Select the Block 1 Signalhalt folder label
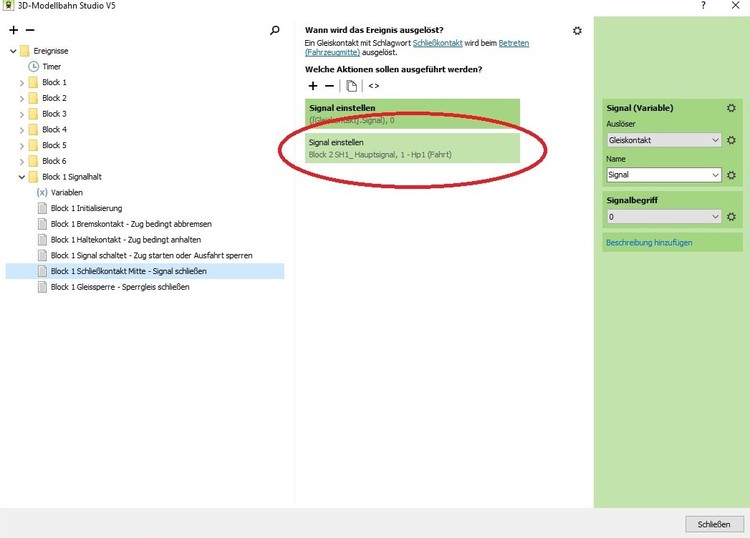This screenshot has height=538, width=750. tap(72, 177)
